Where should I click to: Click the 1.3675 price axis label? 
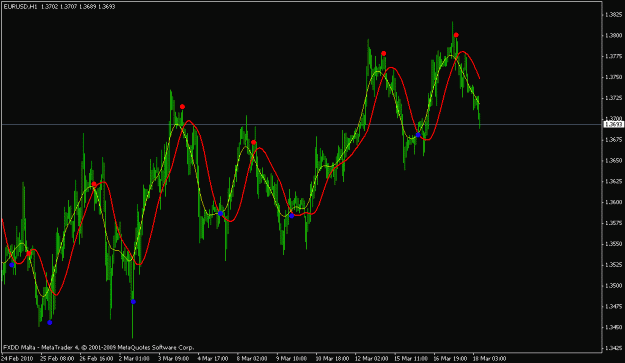[613, 139]
